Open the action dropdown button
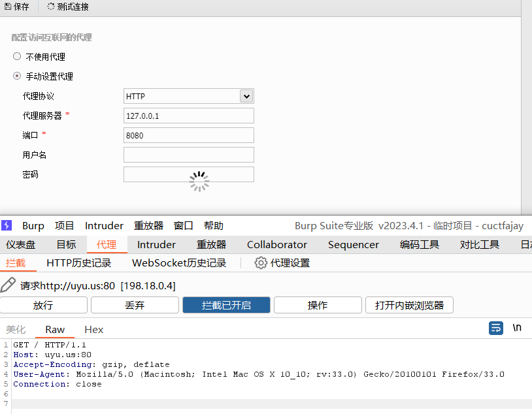The image size is (532, 414). 318,305
